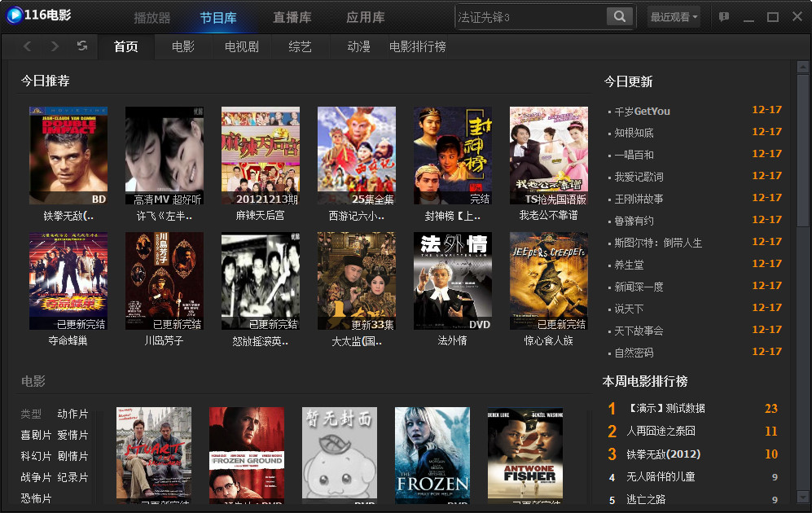This screenshot has height=513, width=812.
Task: Open The Frozen movie poster
Action: 432,455
